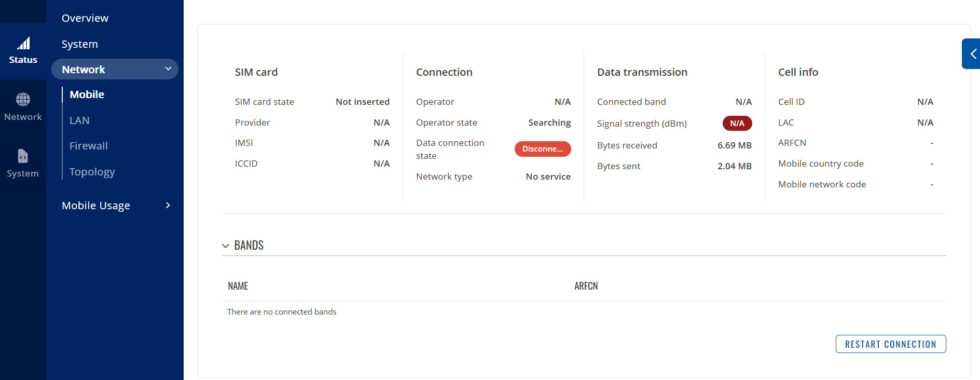Click the Status signal bars icon
Viewport: 980px width, 380px height.
[x=23, y=44]
